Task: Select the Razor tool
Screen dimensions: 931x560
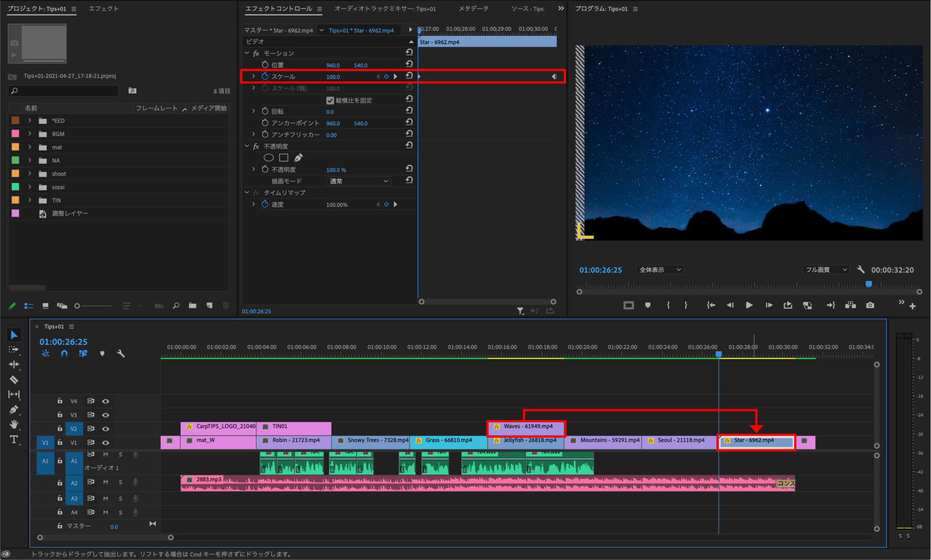Action: pyautogui.click(x=14, y=380)
